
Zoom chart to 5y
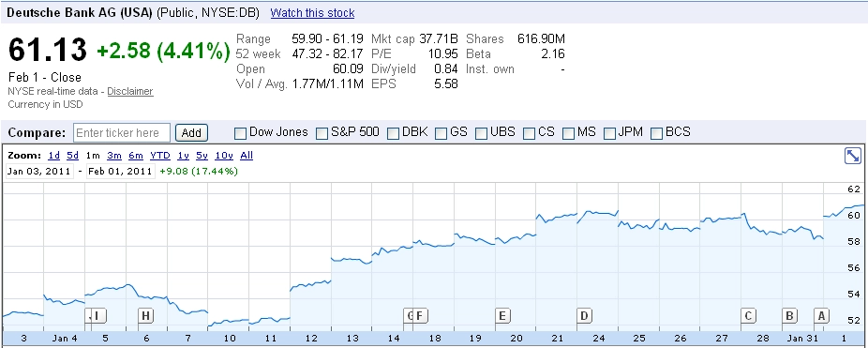(202, 156)
